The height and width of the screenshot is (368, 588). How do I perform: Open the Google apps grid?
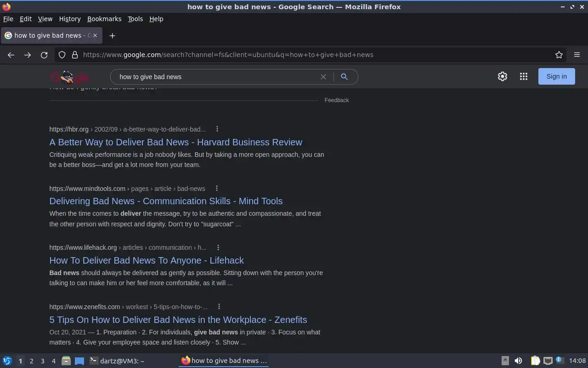524,76
